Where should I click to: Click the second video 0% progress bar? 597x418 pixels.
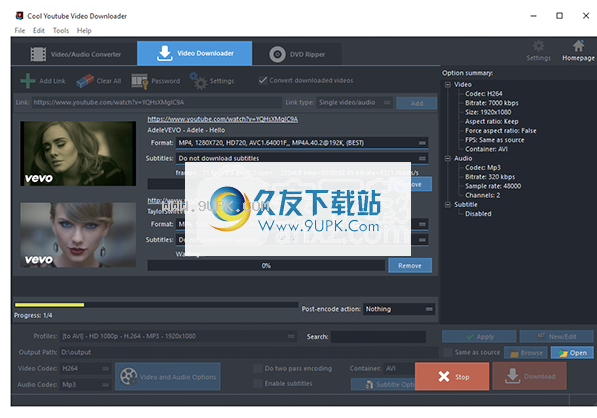266,265
